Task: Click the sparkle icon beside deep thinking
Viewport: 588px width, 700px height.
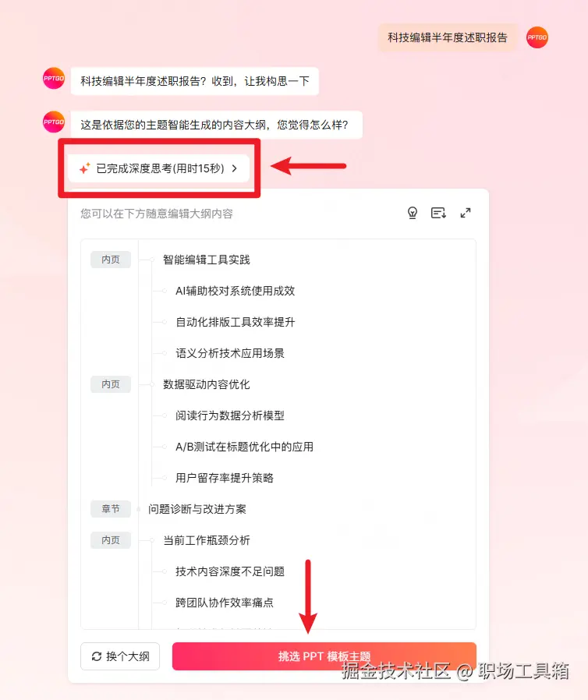Action: pos(84,168)
